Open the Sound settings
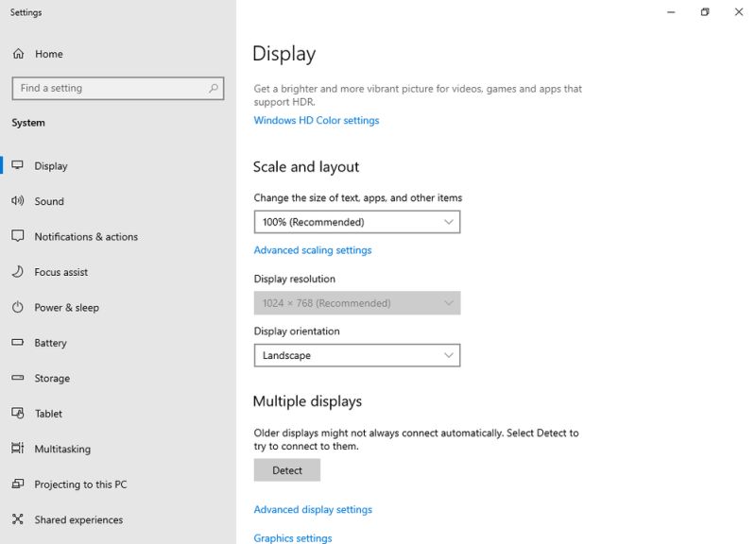The width and height of the screenshot is (756, 544). coord(49,201)
